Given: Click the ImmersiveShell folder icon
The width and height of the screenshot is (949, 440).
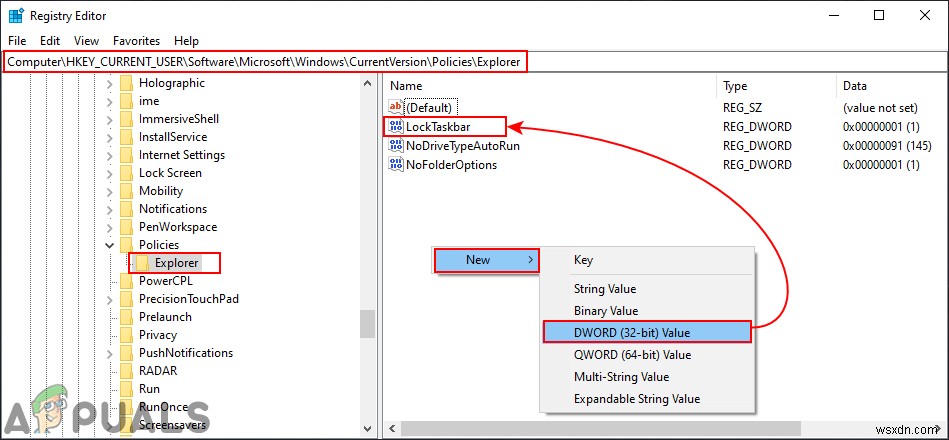Looking at the screenshot, I should point(126,119).
